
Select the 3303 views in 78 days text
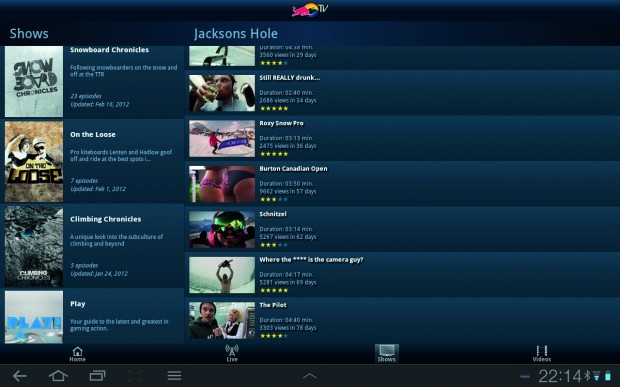(x=288, y=328)
